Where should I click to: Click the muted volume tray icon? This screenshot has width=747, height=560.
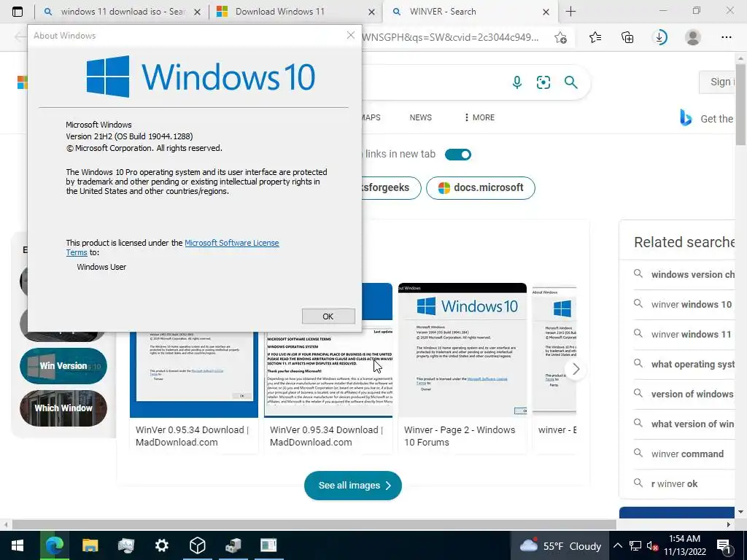click(x=653, y=546)
